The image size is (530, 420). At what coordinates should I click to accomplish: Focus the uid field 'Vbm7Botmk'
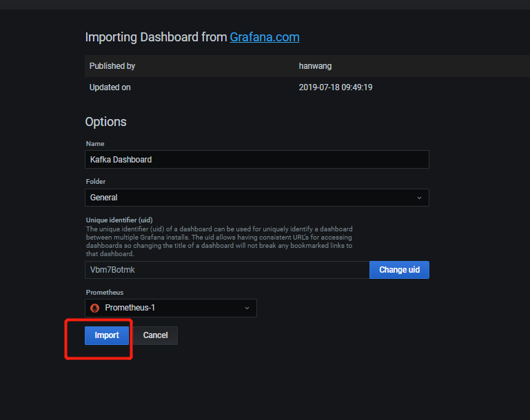point(227,270)
